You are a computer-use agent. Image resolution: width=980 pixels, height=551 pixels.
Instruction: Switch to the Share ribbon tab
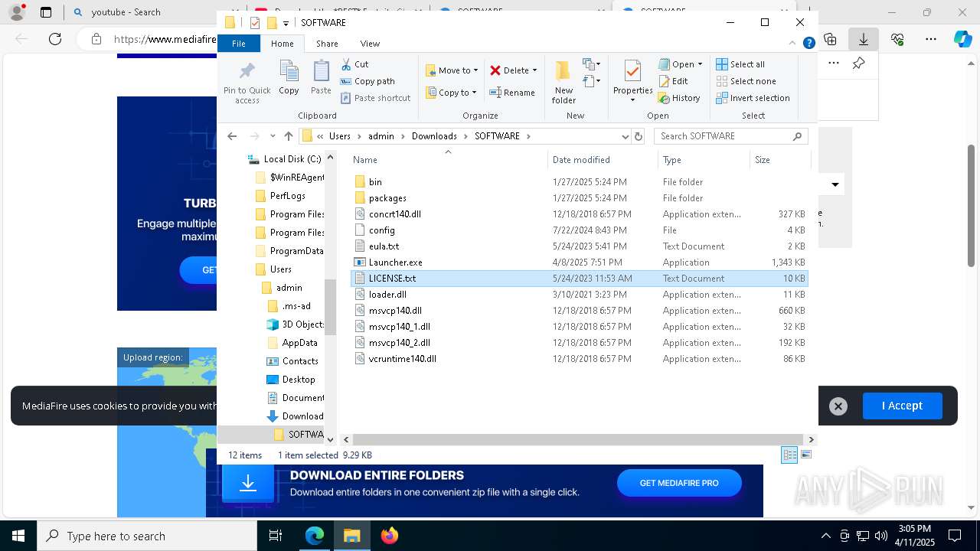[327, 44]
